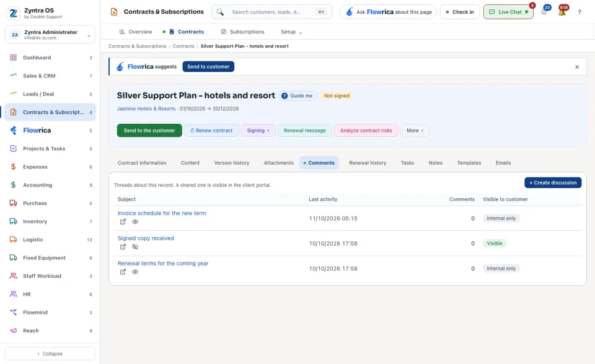Expand the Zyntra Administrator account dropdown
The height and width of the screenshot is (364, 595).
tap(50, 35)
